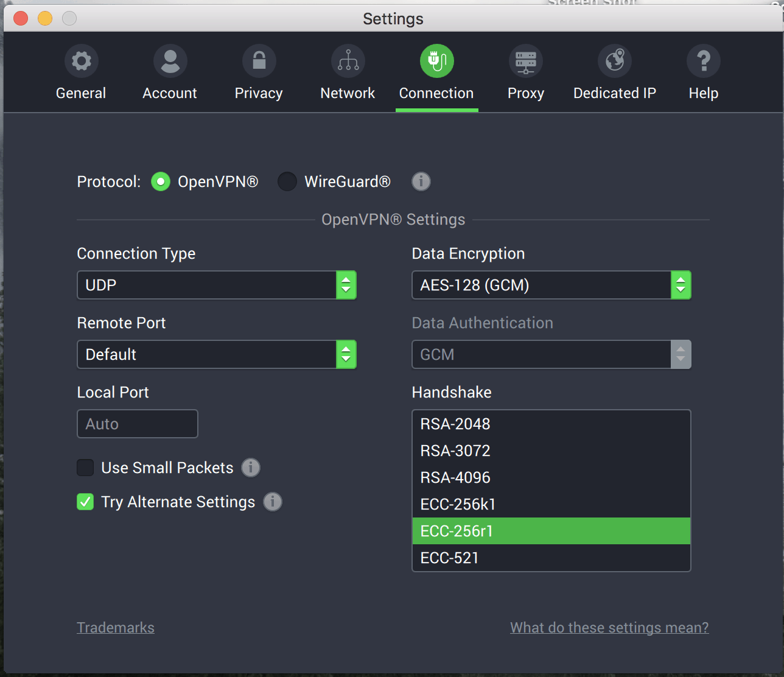
Task: Click the info icon next to WireGuard
Action: pos(421,181)
